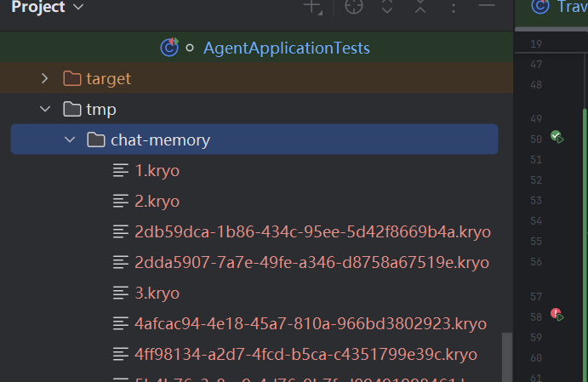588x382 pixels.
Task: Collapse the chat-memory folder
Action: point(70,140)
